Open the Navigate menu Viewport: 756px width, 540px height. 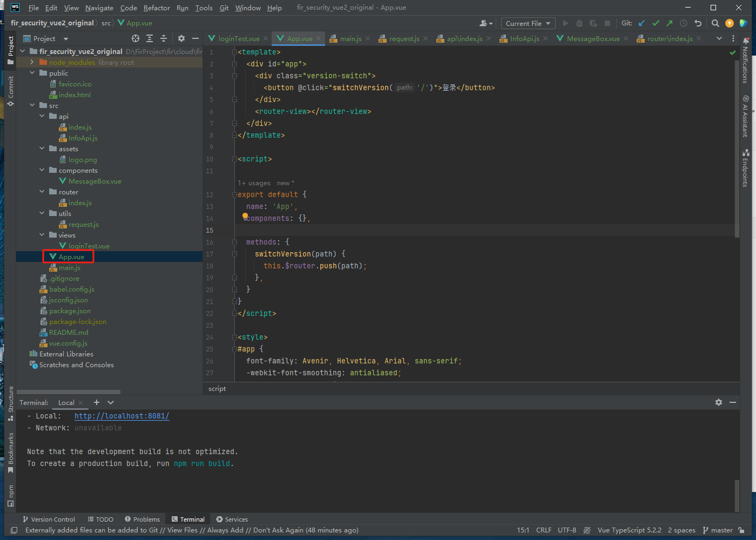[x=99, y=8]
